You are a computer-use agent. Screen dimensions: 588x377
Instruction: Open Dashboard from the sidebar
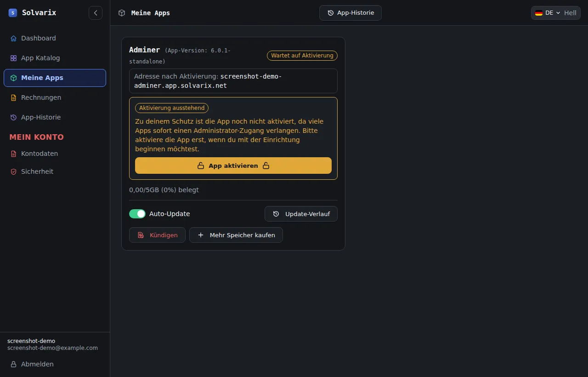(55, 38)
